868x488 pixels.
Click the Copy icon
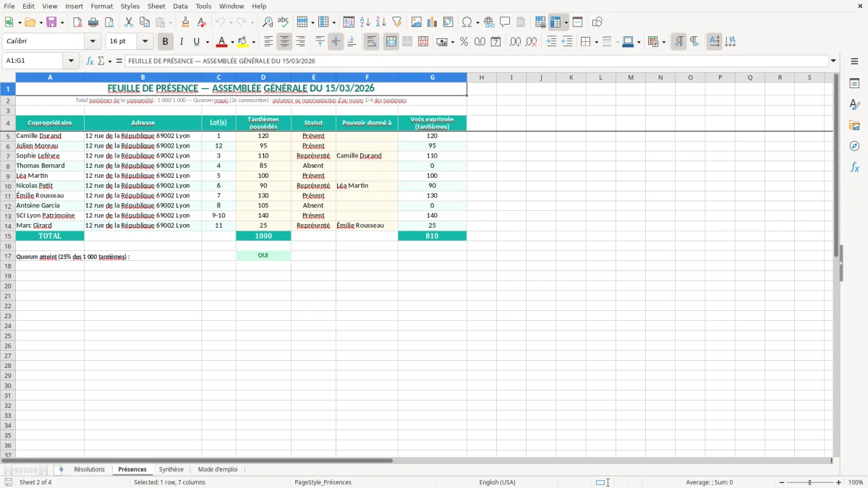pyautogui.click(x=145, y=22)
